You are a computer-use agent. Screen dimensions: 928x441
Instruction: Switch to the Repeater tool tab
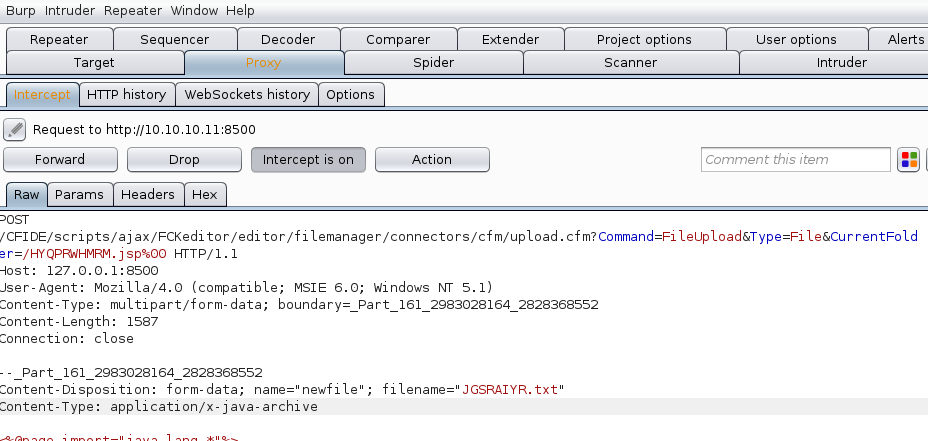[x=59, y=40]
